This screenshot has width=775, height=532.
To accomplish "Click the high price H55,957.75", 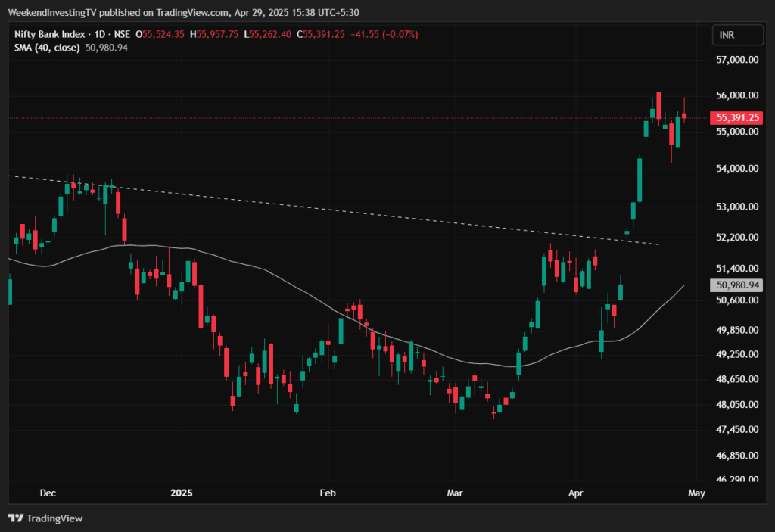I will point(214,35).
